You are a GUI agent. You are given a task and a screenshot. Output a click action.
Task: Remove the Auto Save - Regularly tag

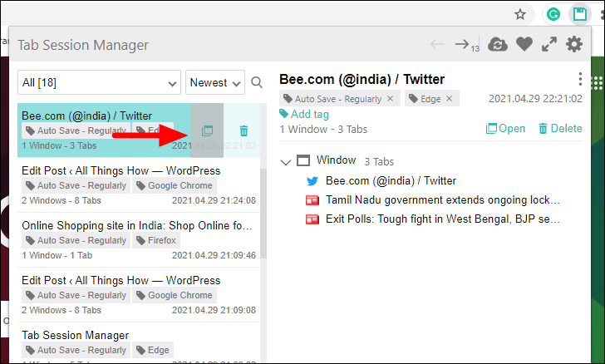(x=390, y=98)
